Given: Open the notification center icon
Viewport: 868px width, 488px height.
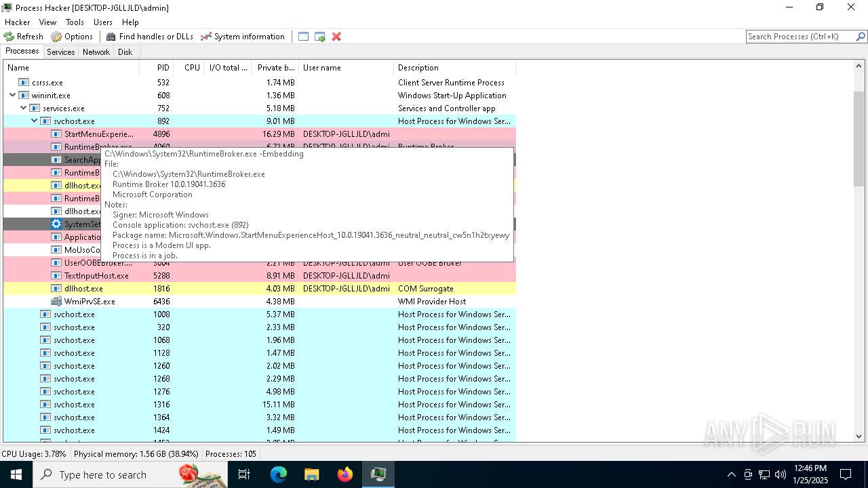Looking at the screenshot, I should click(x=846, y=474).
